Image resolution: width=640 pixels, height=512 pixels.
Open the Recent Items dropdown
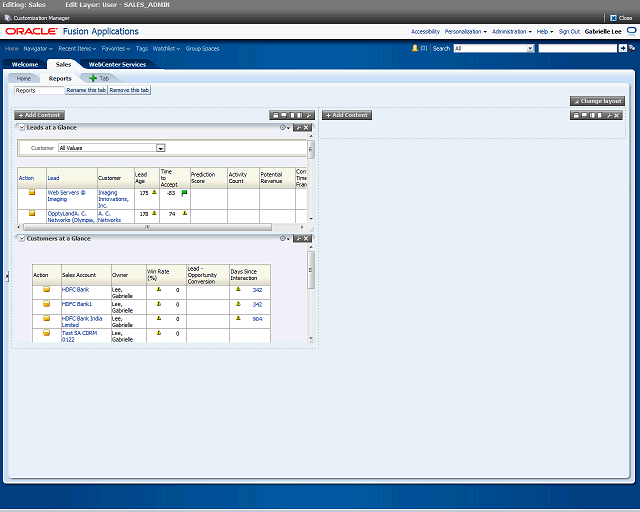pyautogui.click(x=77, y=49)
